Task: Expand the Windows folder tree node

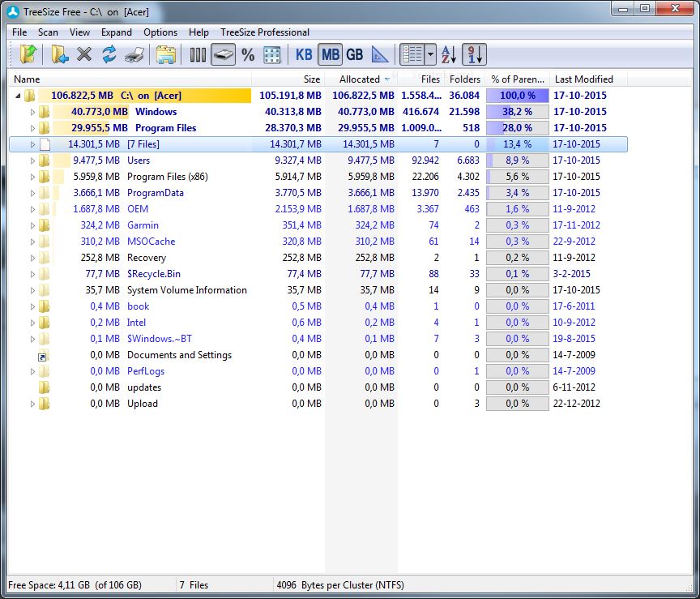Action: 33,112
